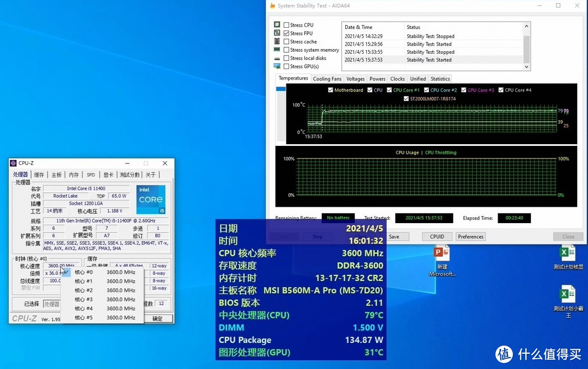Screen dimensions: 588x369
Task: Uncheck the Stress FPU checkbox
Action: (x=286, y=33)
